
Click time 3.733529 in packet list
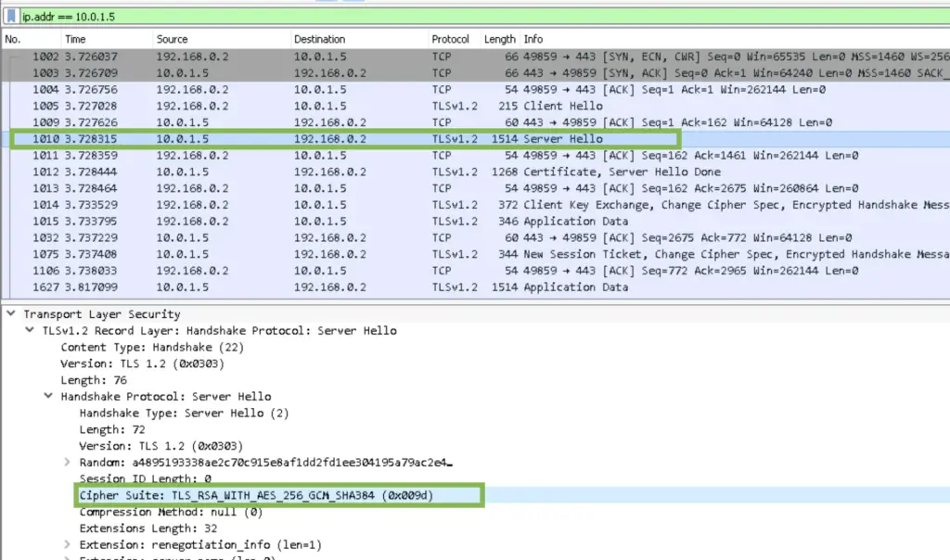click(x=92, y=205)
